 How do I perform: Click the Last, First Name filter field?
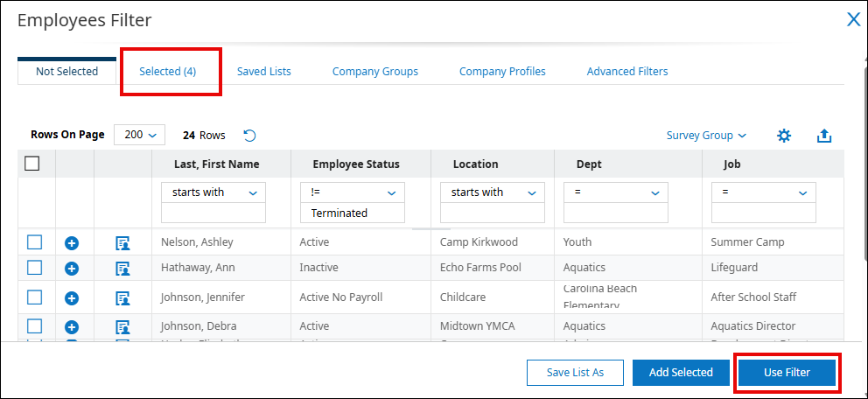[x=213, y=213]
